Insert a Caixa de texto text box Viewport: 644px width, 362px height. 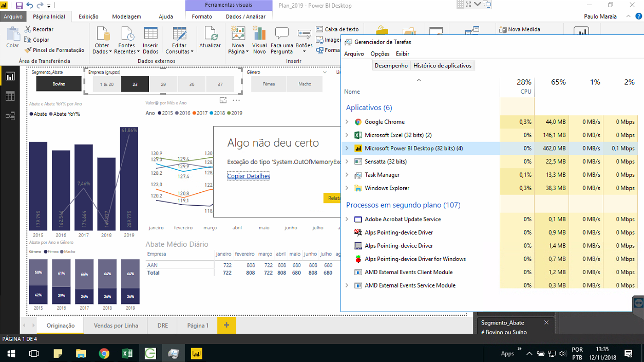337,29
